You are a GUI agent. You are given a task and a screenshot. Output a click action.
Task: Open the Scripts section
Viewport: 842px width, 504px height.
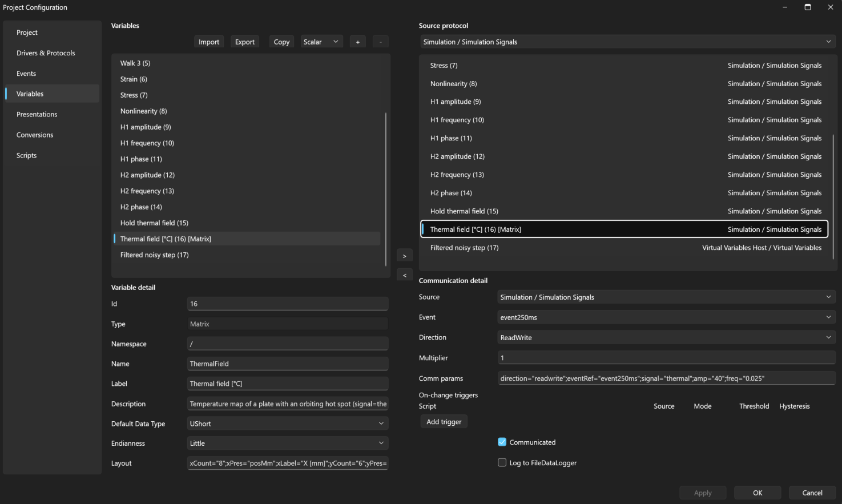click(x=53, y=155)
